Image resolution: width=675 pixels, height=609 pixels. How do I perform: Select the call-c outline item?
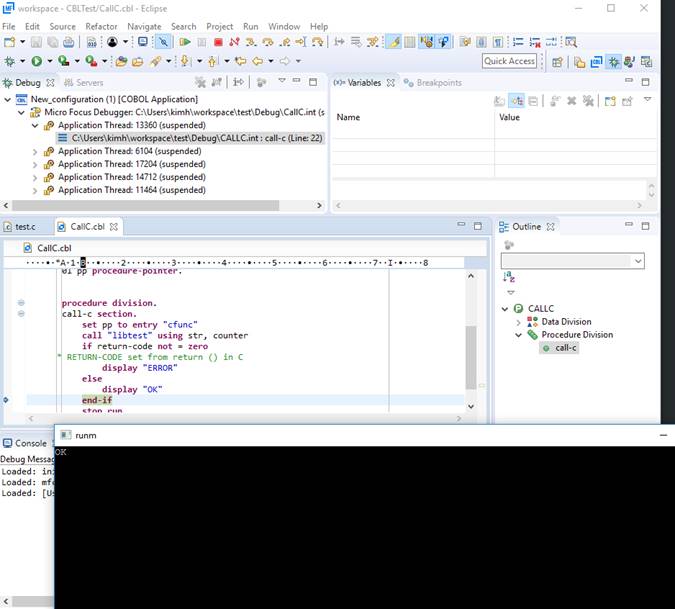click(x=565, y=348)
